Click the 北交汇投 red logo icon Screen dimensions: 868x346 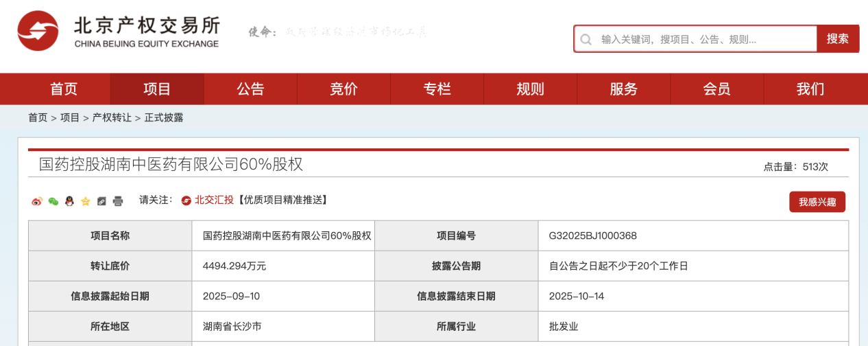click(x=186, y=200)
